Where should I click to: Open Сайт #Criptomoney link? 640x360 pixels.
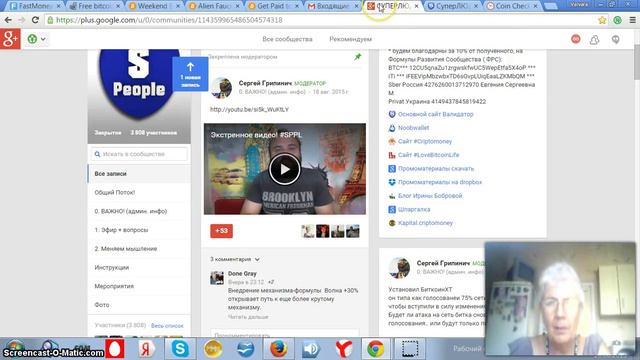pyautogui.click(x=425, y=141)
